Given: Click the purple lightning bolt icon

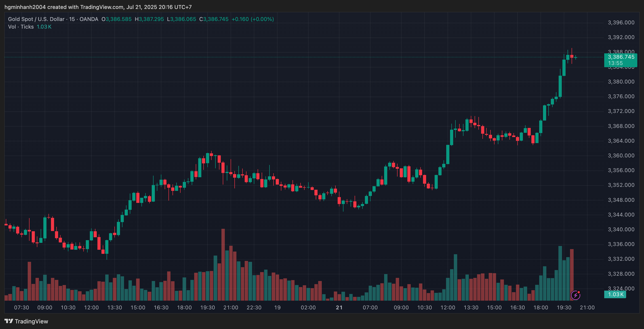Looking at the screenshot, I should (575, 295).
